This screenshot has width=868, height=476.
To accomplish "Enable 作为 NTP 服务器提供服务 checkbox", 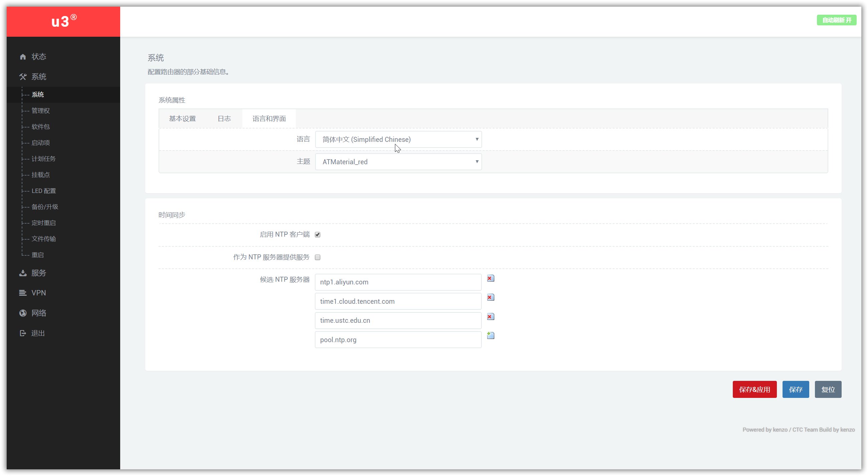I will pyautogui.click(x=317, y=257).
